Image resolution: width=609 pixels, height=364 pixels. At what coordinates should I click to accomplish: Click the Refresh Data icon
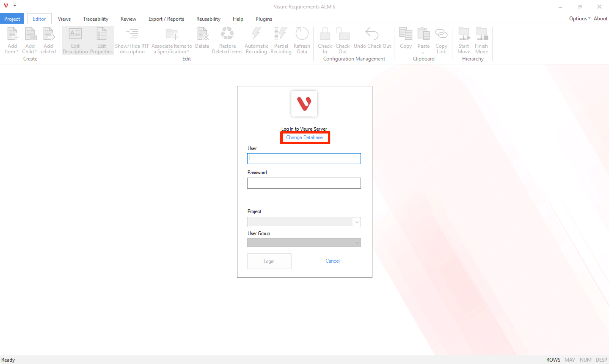click(302, 40)
